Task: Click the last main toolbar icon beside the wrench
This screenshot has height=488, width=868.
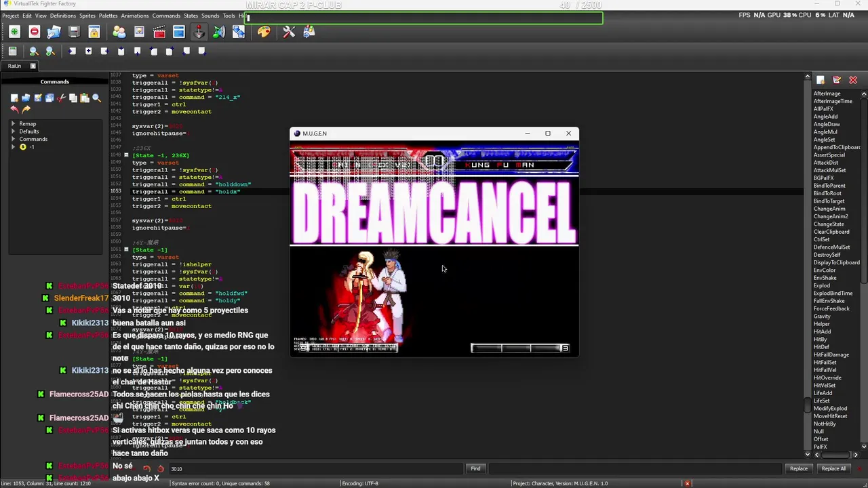Action: [309, 32]
